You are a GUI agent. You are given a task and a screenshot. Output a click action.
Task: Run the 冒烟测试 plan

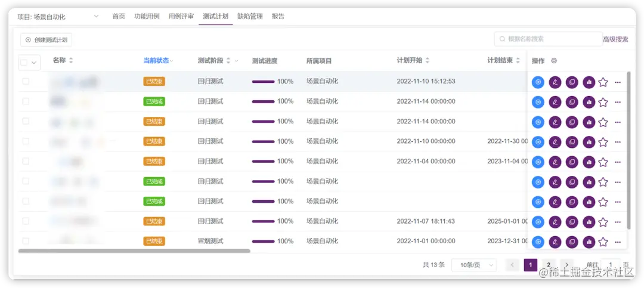click(x=538, y=242)
